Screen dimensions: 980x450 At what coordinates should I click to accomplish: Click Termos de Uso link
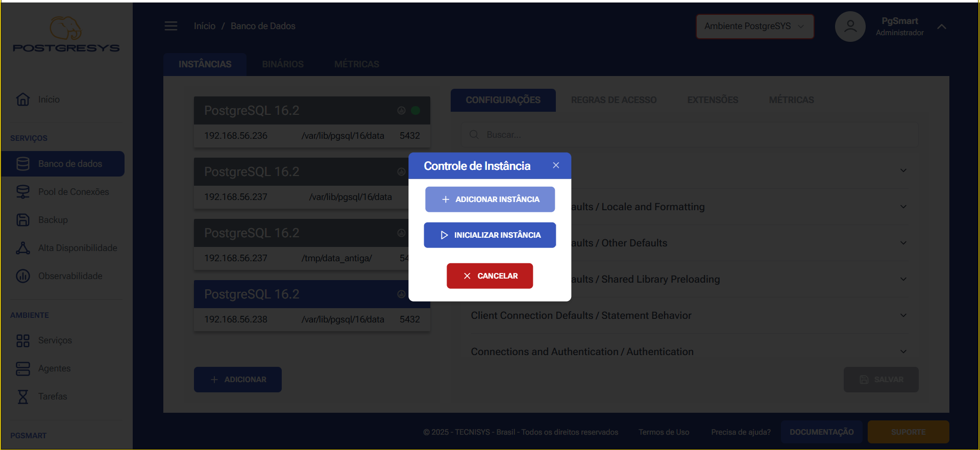664,432
